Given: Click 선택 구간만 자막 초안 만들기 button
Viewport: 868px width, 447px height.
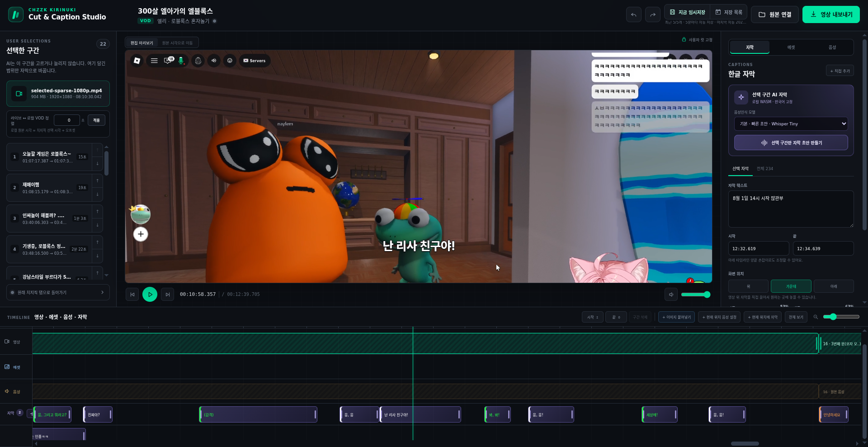Looking at the screenshot, I should click(791, 143).
